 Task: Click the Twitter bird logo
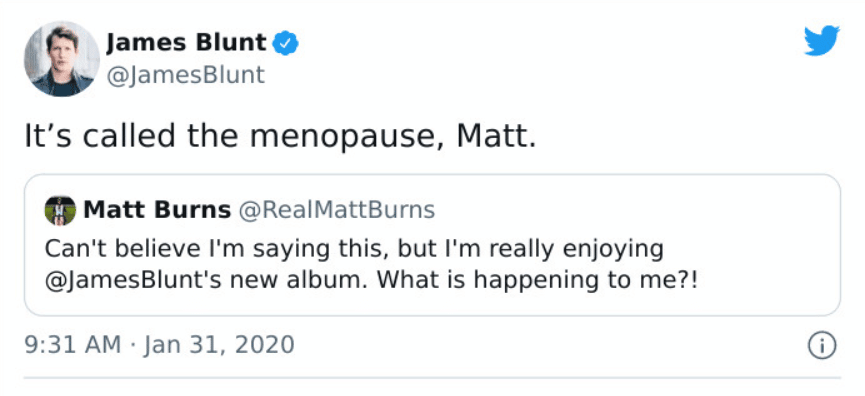coord(821,41)
